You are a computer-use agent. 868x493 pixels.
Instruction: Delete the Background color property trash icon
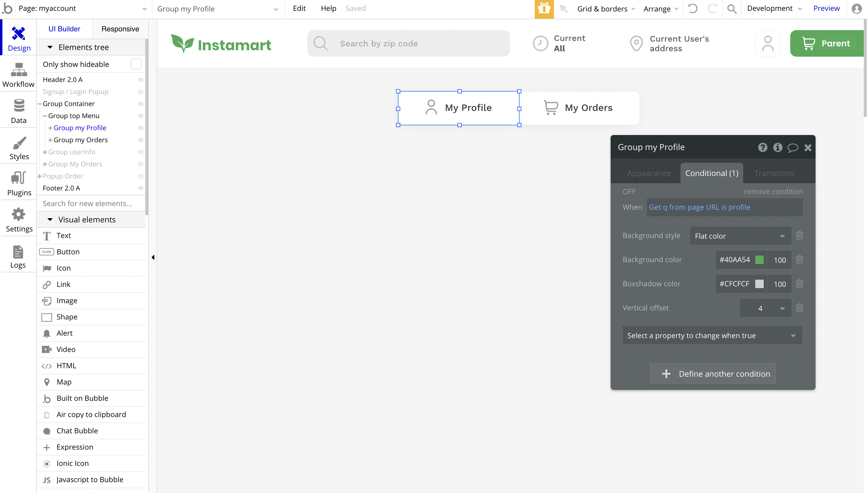click(800, 260)
